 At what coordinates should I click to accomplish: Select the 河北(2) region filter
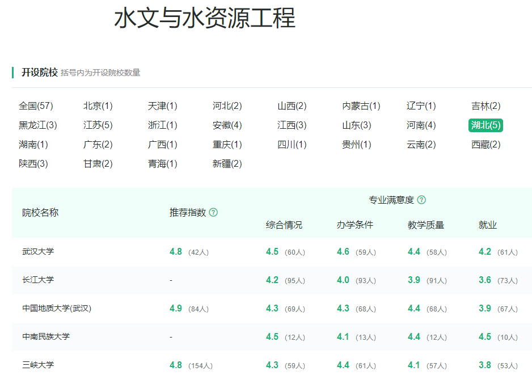227,106
